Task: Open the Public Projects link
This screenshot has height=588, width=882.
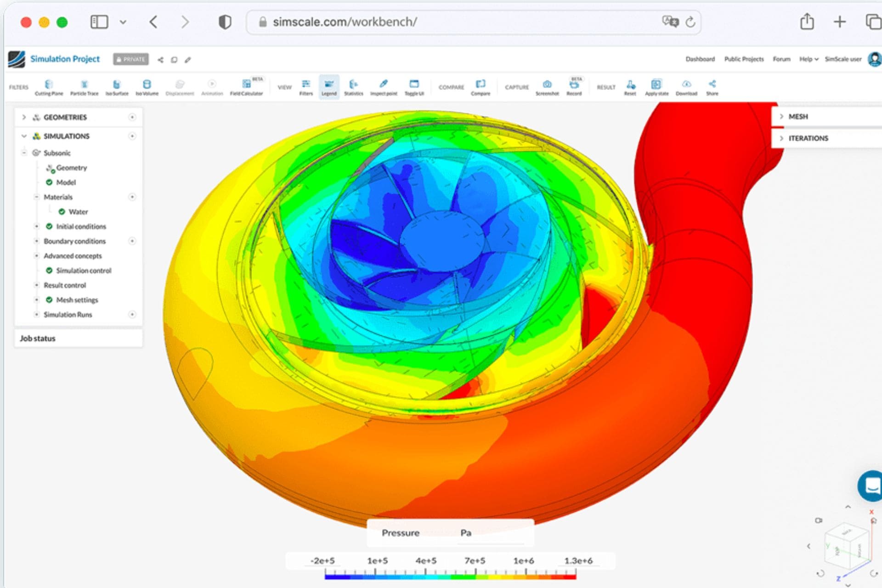Action: click(744, 59)
